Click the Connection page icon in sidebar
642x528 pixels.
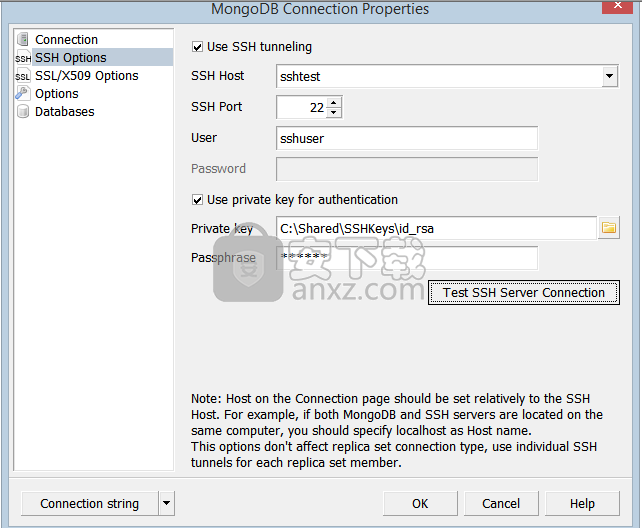click(x=23, y=40)
